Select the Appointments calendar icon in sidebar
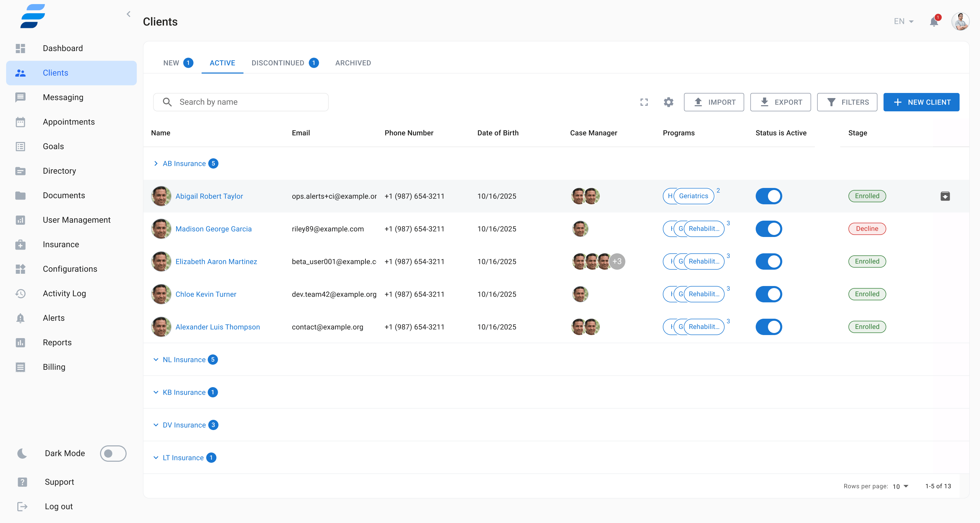The image size is (980, 523). point(20,122)
